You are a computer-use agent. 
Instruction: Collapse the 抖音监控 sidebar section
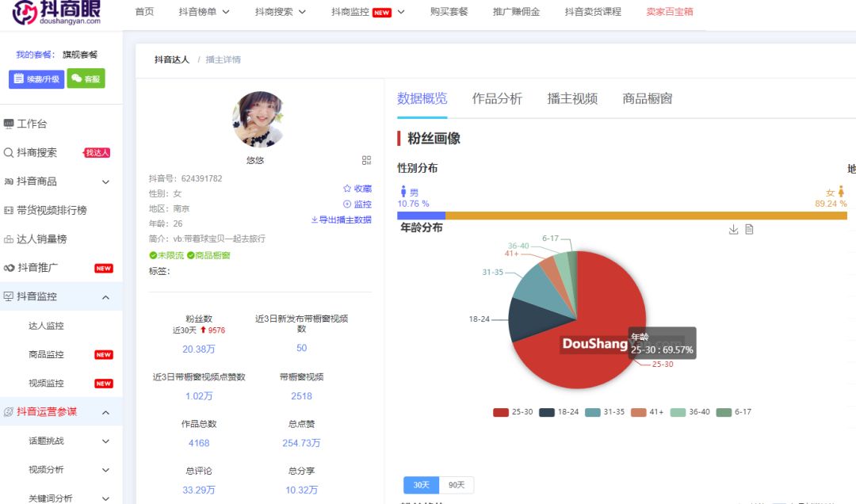[106, 297]
